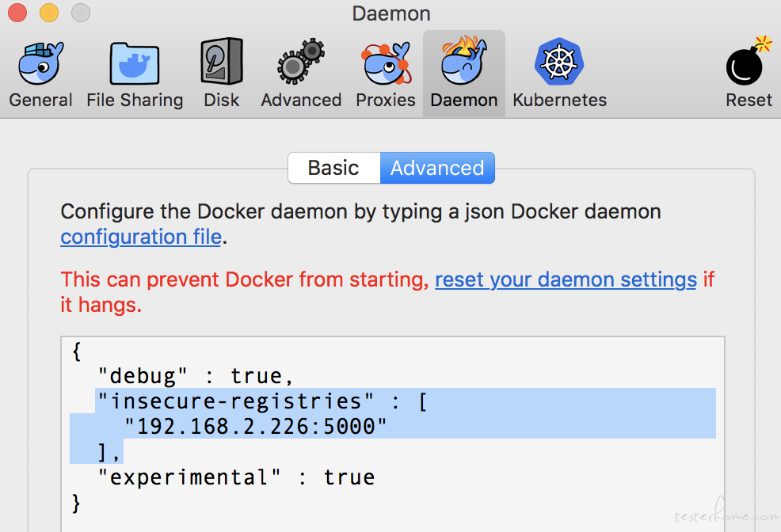This screenshot has width=781, height=532.
Task: Click the "experimental" line in JSON editor
Action: tap(237, 477)
